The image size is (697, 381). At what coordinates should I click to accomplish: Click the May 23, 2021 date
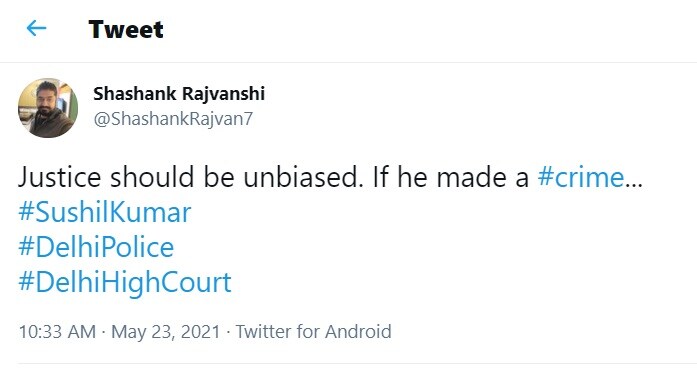[x=166, y=332]
